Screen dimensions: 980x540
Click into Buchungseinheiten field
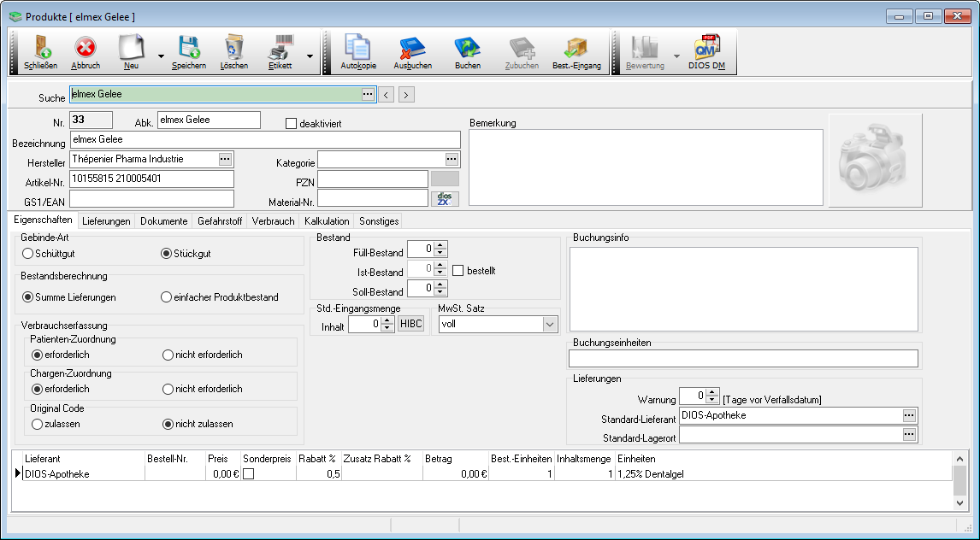pyautogui.click(x=743, y=358)
